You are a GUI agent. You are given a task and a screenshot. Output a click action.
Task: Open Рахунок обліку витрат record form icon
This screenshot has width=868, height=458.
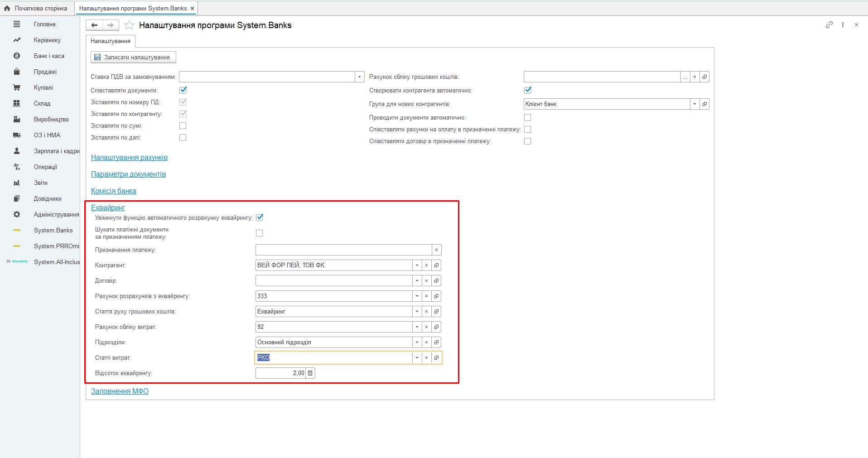coord(436,327)
